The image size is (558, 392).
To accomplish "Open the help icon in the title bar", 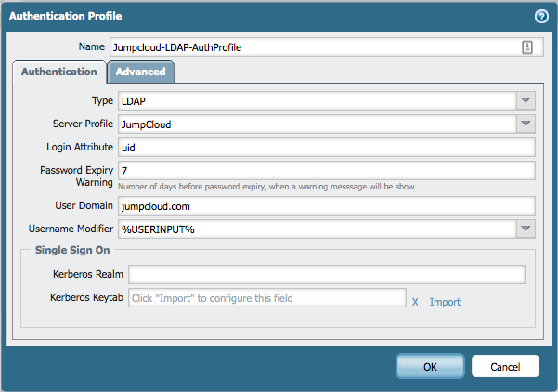I will (x=541, y=17).
